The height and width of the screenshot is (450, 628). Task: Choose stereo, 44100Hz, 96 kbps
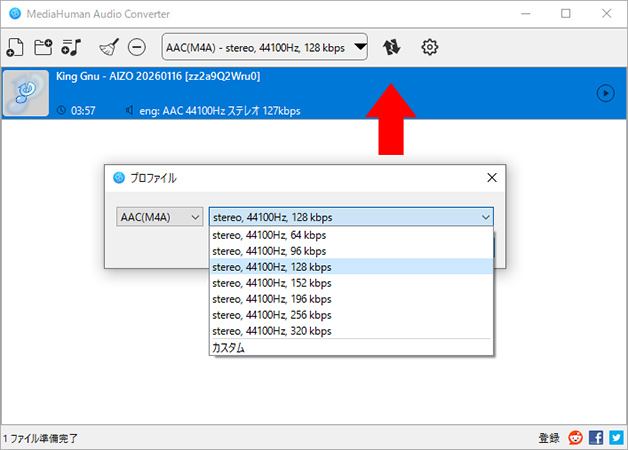click(x=351, y=251)
